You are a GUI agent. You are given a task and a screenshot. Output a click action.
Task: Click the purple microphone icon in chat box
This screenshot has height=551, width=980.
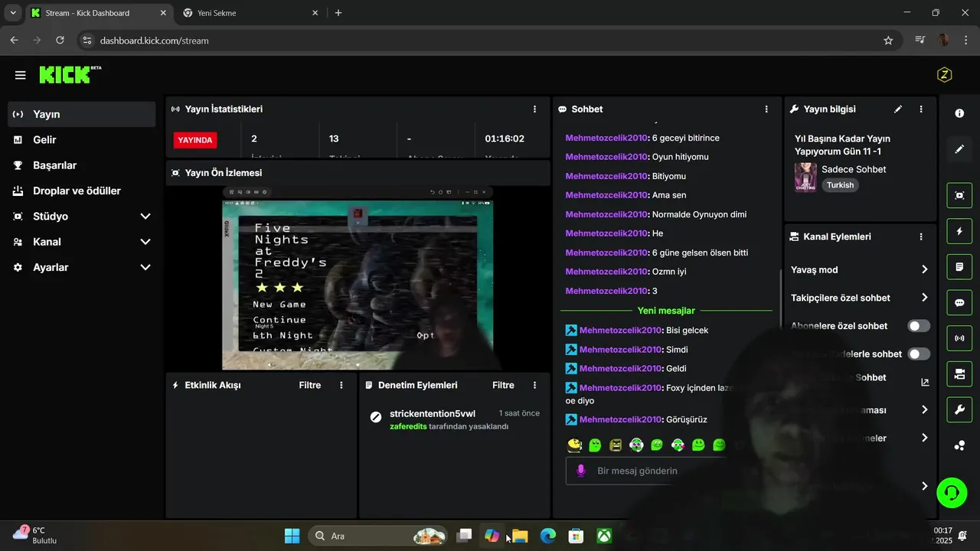[x=581, y=471]
